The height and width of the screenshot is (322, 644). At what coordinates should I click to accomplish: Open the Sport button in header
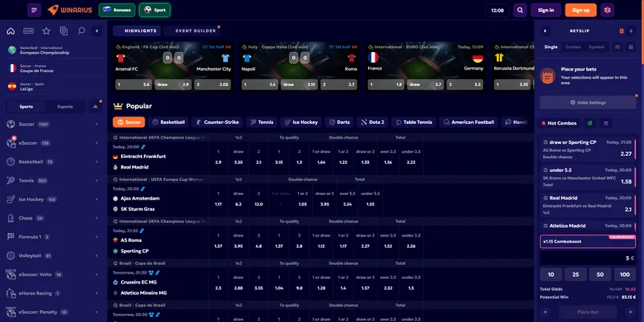(x=154, y=10)
